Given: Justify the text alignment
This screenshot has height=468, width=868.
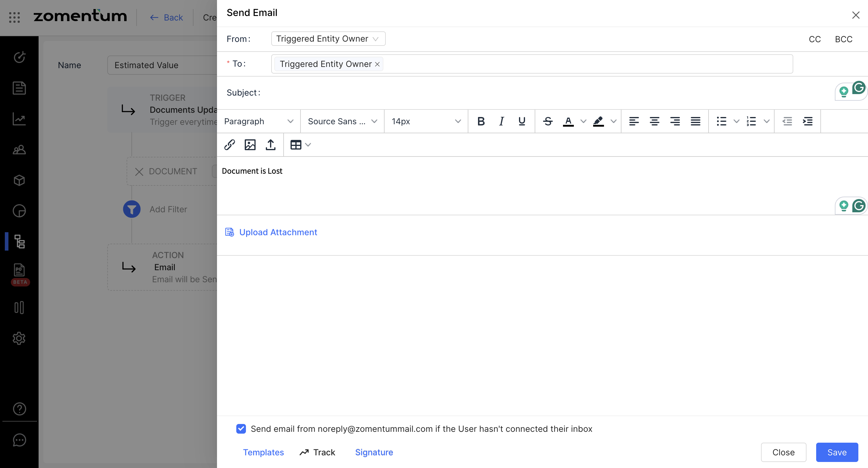Looking at the screenshot, I should 696,121.
